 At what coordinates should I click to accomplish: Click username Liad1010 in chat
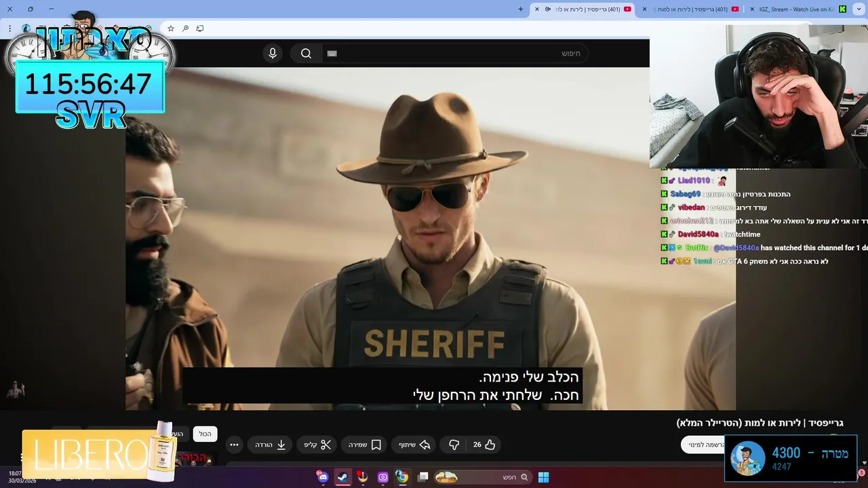(694, 181)
